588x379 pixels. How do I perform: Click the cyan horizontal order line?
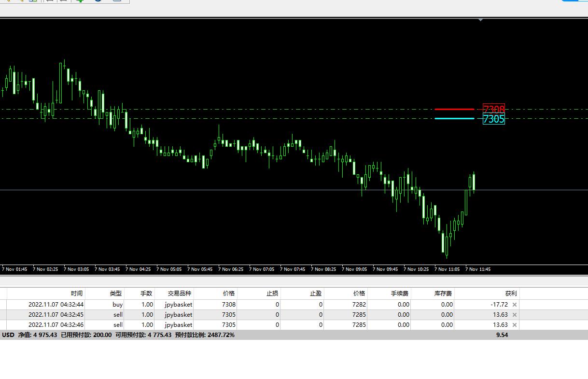tap(454, 118)
